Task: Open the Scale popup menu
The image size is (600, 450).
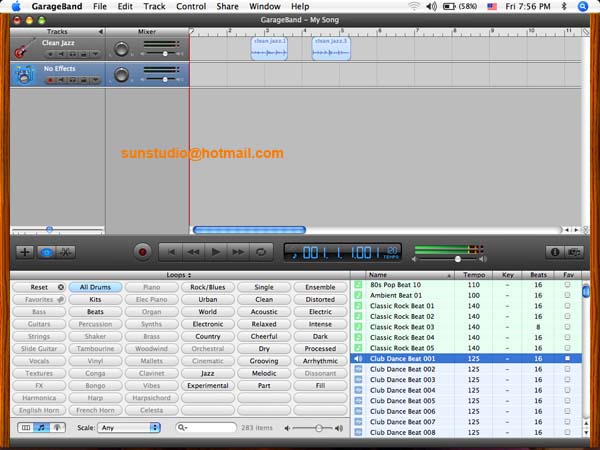Action: pyautogui.click(x=129, y=427)
